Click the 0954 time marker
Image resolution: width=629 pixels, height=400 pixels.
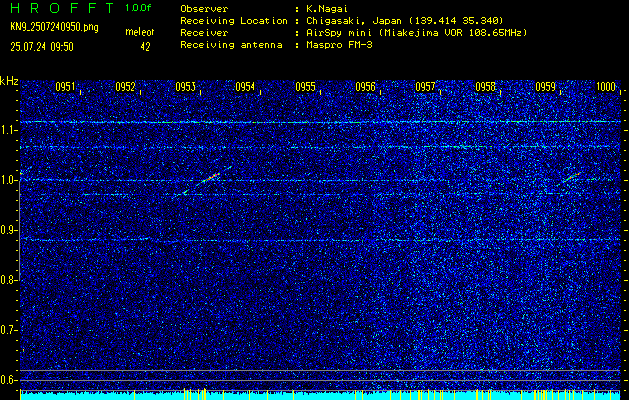[x=245, y=87]
